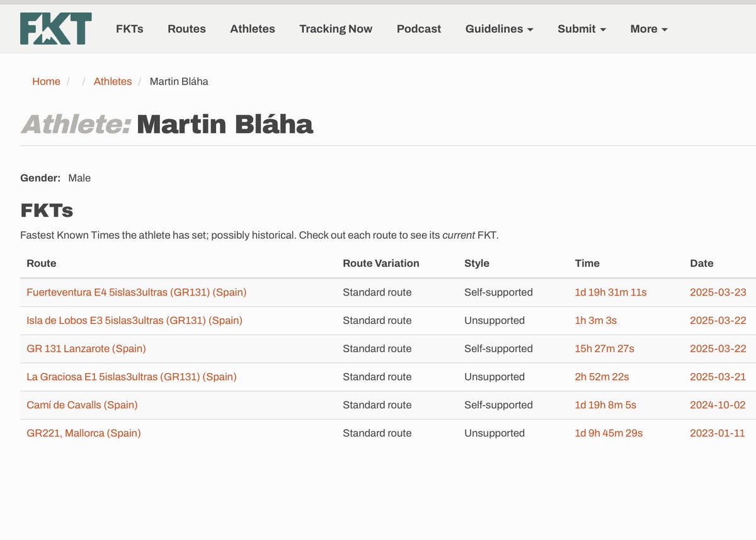Open the 2025-03-21 date link
This screenshot has height=540, width=756.
pyautogui.click(x=718, y=377)
